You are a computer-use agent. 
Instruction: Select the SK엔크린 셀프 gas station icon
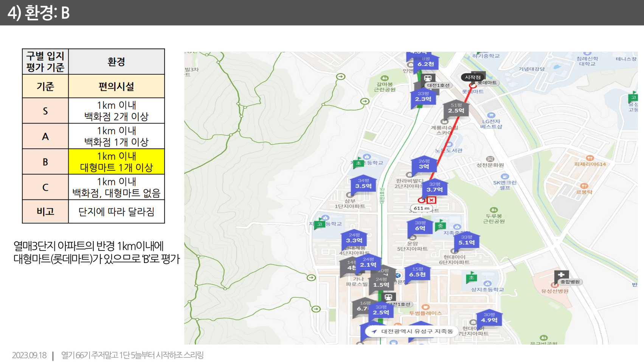tap(504, 176)
